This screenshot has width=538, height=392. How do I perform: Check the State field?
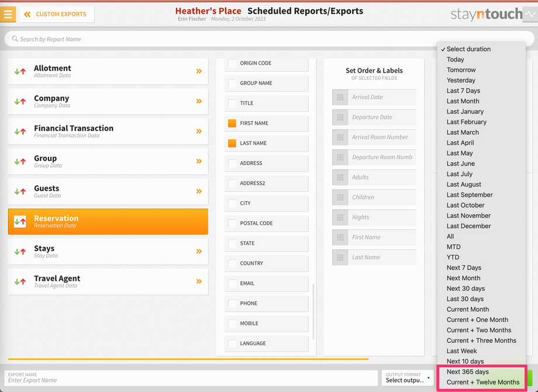pos(232,243)
